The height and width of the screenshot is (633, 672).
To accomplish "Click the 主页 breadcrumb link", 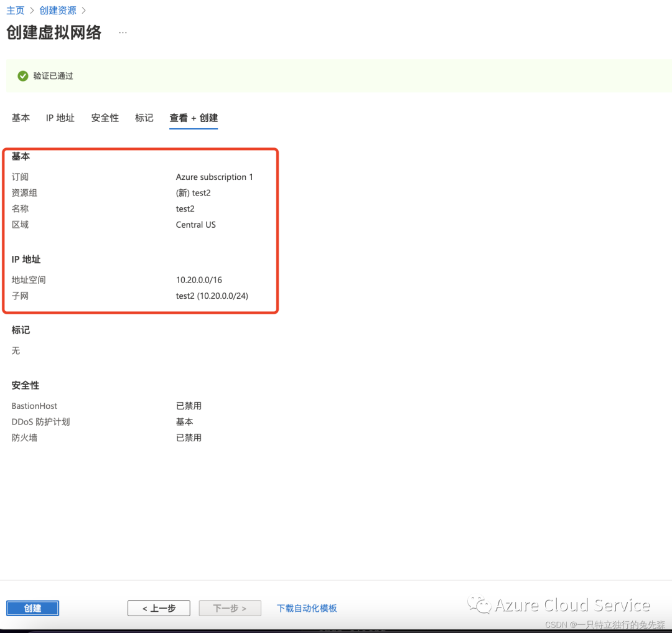I will point(16,11).
